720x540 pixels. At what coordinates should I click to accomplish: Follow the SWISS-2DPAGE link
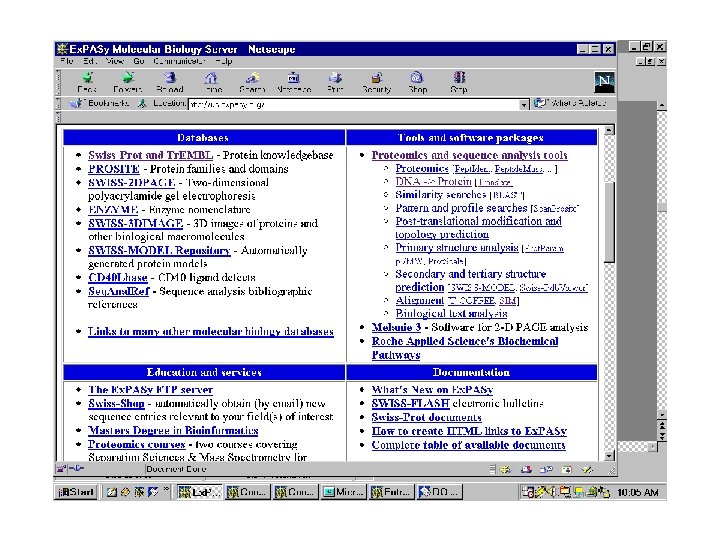[x=132, y=182]
